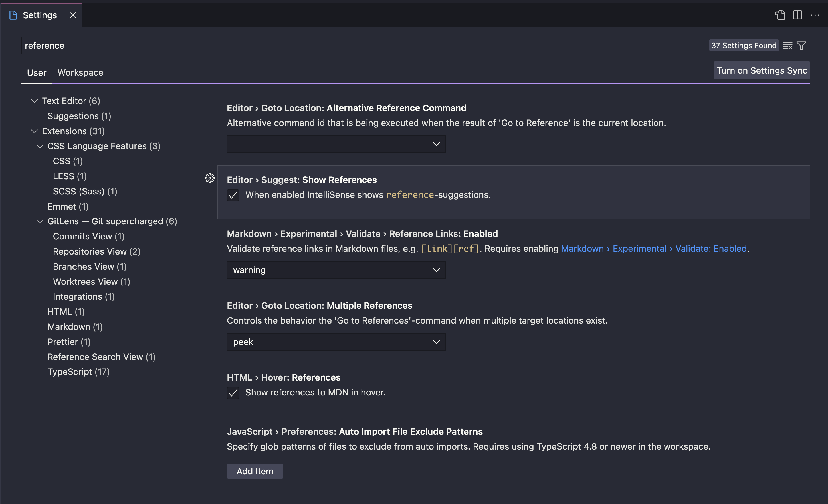Collapse the Text Editor tree section
The width and height of the screenshot is (828, 504).
[34, 101]
